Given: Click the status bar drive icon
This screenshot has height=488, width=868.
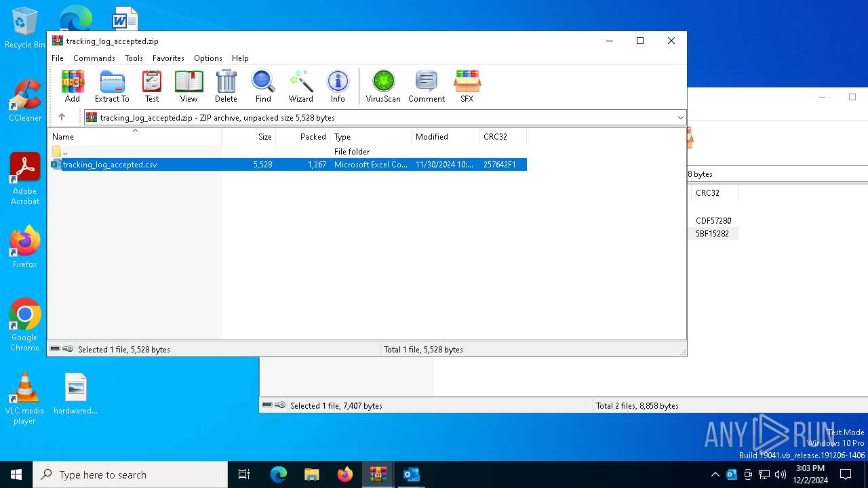Looking at the screenshot, I should tap(55, 349).
